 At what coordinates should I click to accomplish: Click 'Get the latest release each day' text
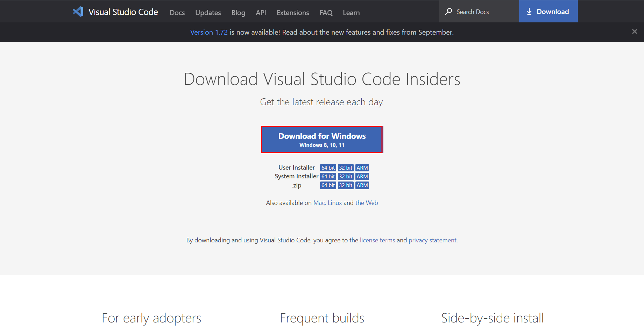pos(322,102)
